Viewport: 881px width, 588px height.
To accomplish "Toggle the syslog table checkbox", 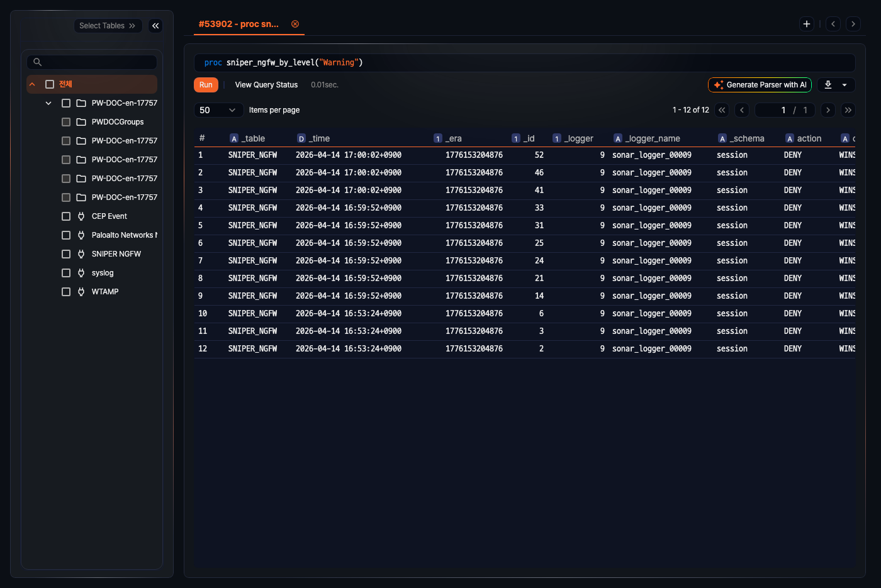I will (x=66, y=273).
